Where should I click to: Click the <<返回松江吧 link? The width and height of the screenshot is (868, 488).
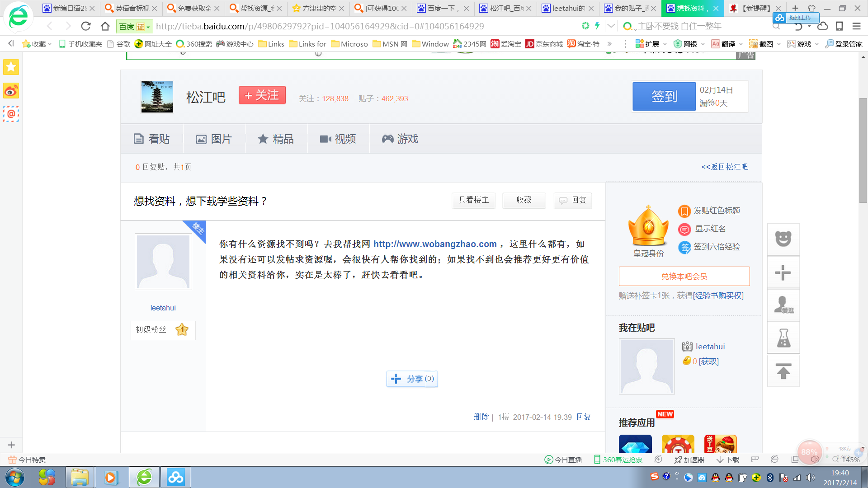click(x=725, y=167)
